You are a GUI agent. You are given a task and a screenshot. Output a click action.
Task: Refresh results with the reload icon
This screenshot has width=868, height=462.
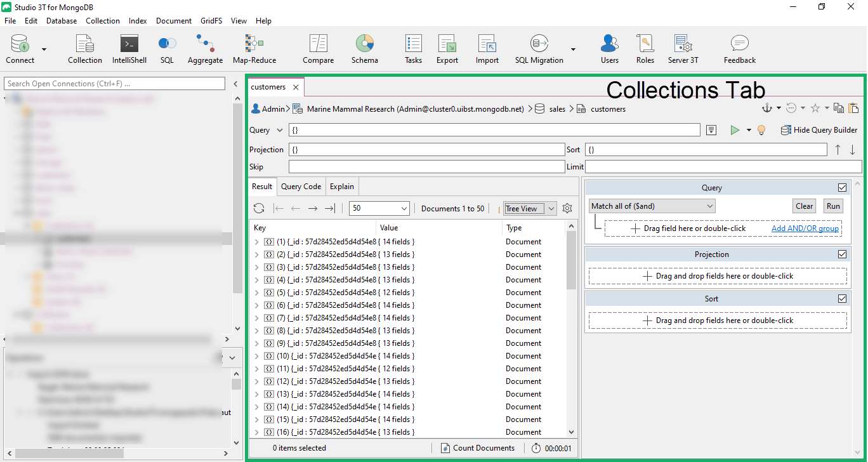[x=259, y=208]
